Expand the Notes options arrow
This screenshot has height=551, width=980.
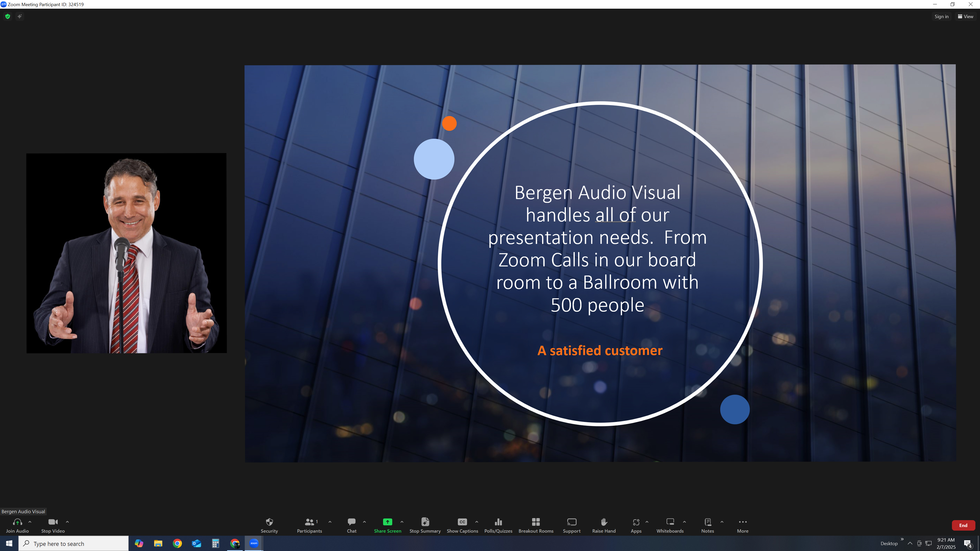(x=722, y=522)
